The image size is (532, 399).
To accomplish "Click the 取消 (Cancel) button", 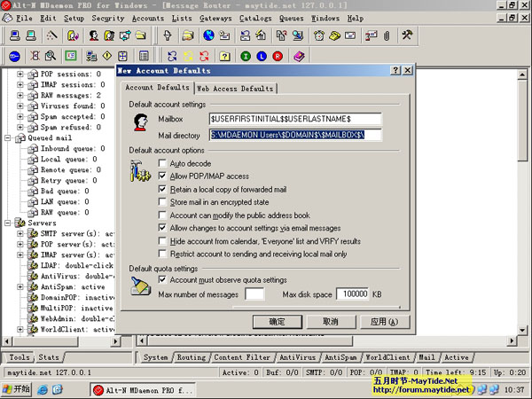I will [330, 321].
